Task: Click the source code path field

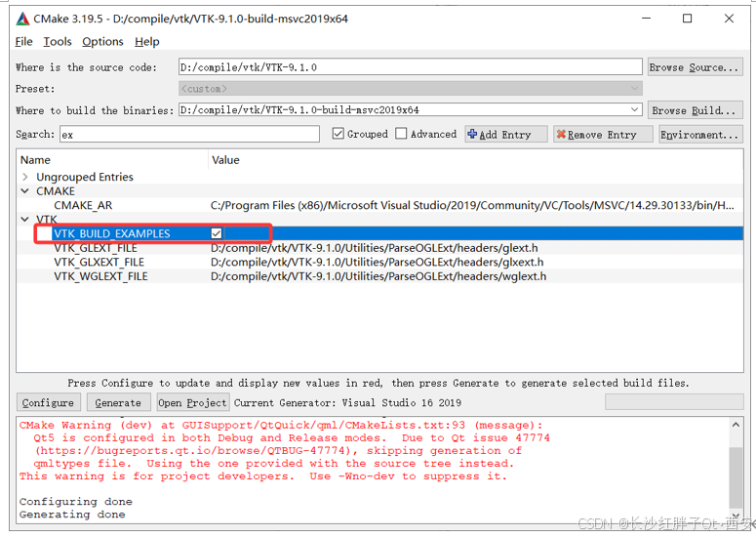Action: pos(411,67)
